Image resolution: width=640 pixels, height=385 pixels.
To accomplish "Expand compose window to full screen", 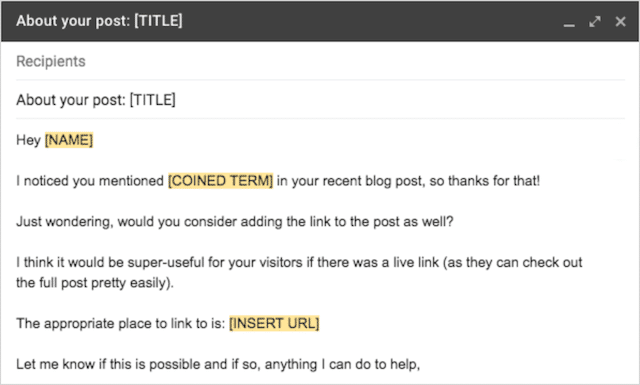I will (x=595, y=21).
